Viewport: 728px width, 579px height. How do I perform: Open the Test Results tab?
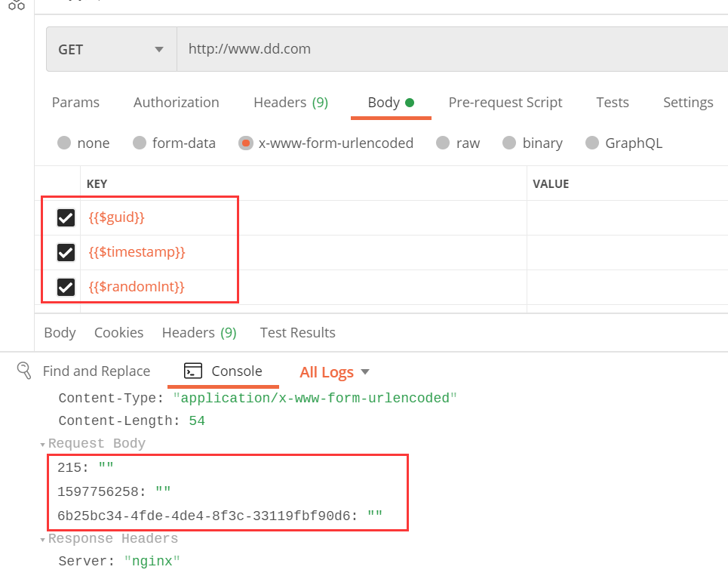(x=297, y=333)
